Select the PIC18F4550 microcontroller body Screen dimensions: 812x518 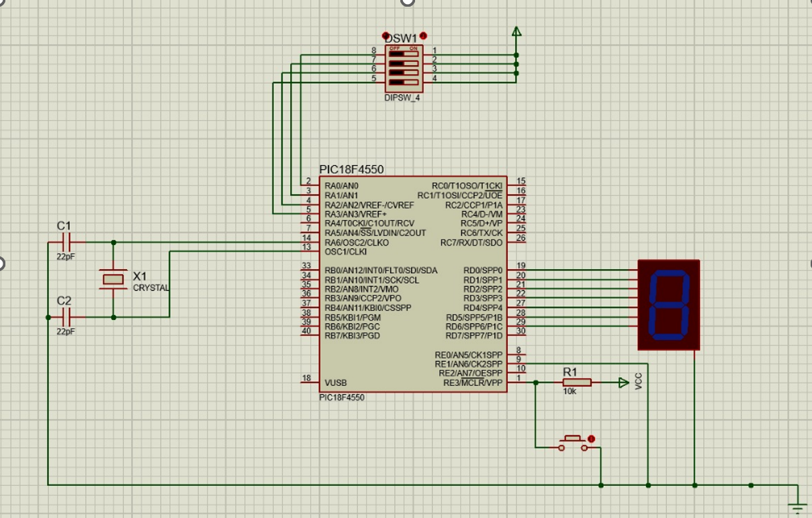pos(412,284)
